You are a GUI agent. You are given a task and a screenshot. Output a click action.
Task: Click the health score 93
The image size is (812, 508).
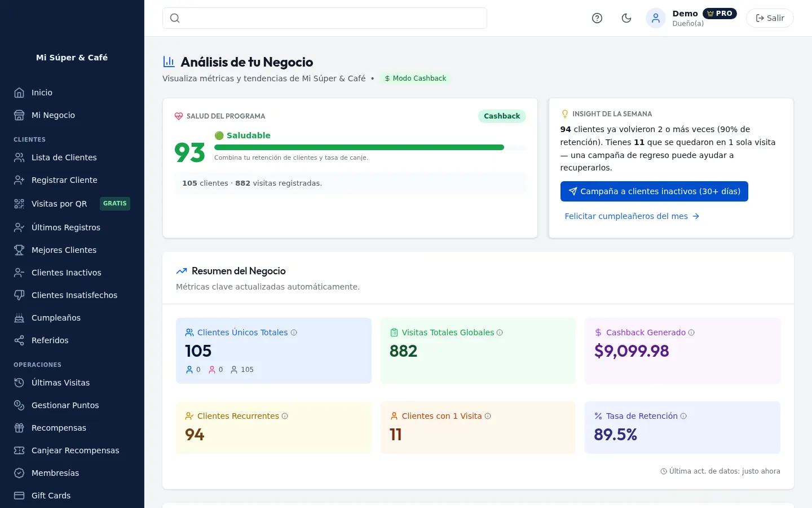(189, 152)
